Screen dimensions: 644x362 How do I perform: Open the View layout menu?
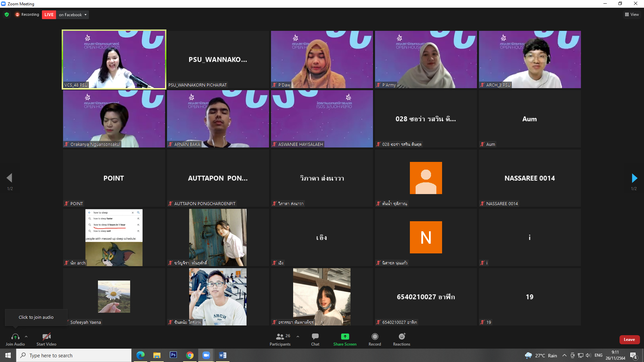pos(632,14)
